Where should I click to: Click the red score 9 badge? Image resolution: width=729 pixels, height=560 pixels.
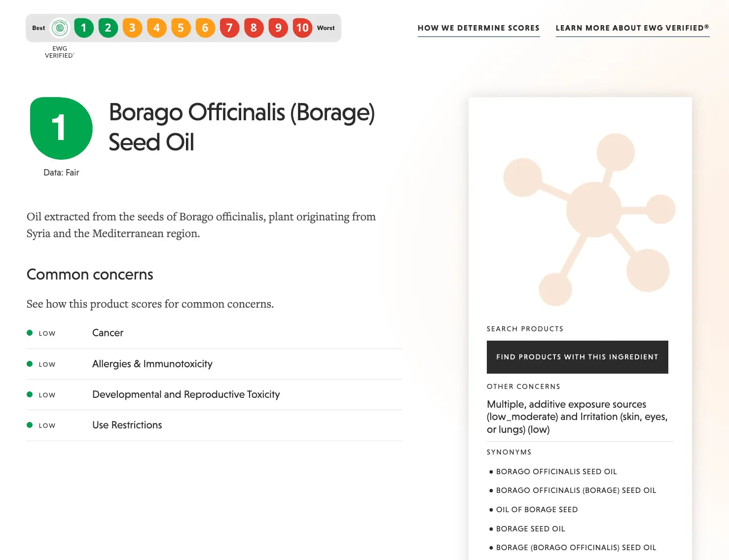click(278, 28)
